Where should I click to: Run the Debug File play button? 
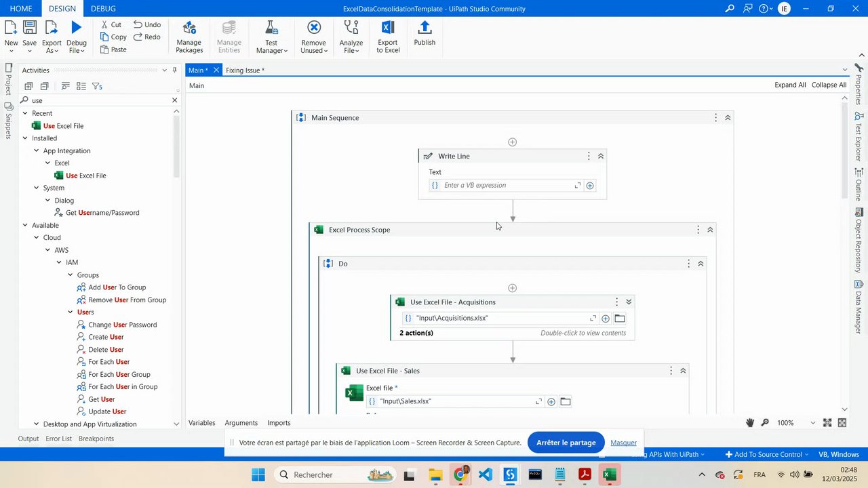coord(77,27)
